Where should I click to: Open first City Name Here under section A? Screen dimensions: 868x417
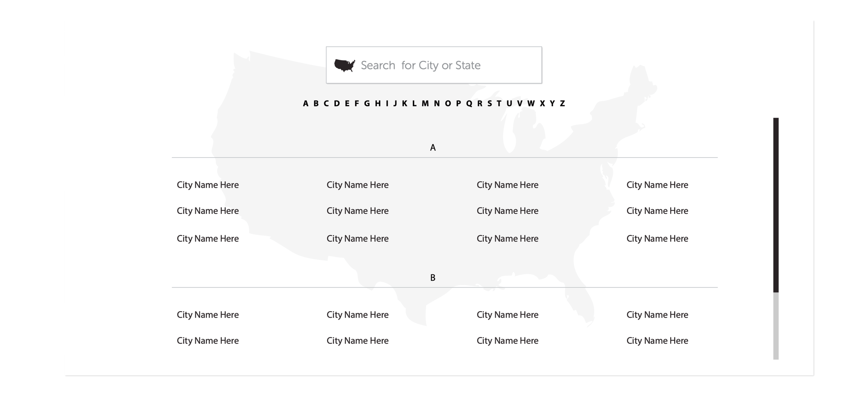click(208, 185)
